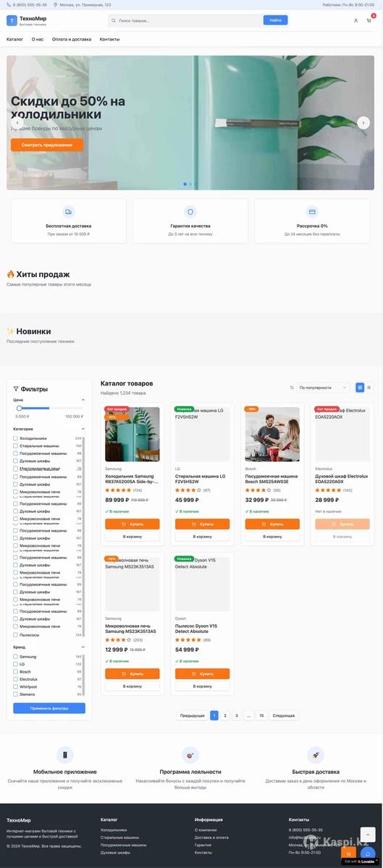Click the price range slider handle

point(20,409)
